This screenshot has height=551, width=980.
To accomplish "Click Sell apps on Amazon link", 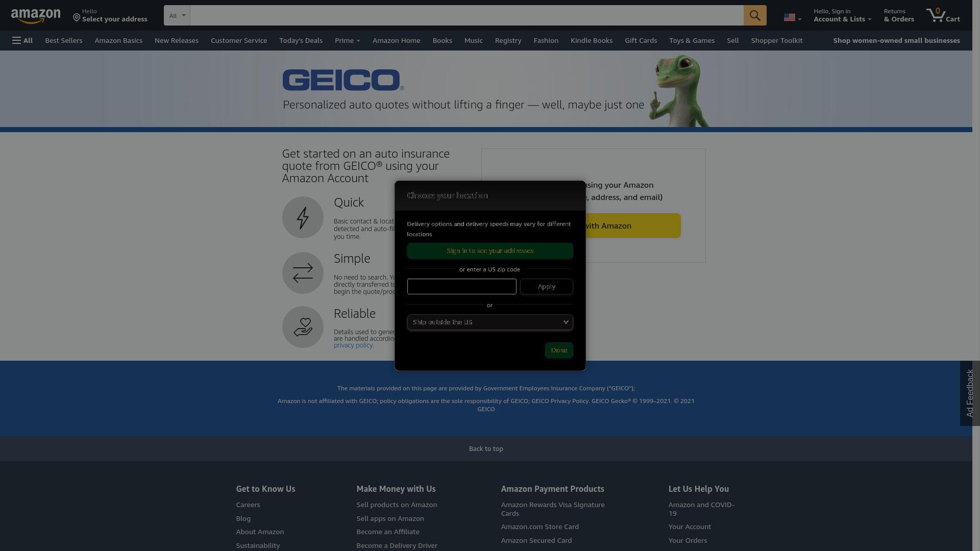I will (x=390, y=519).
